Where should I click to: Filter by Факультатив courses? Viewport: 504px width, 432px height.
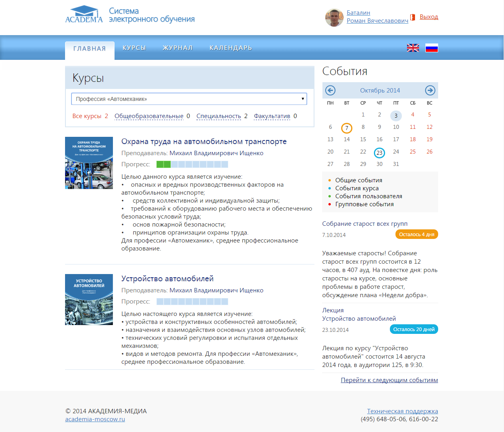(272, 116)
